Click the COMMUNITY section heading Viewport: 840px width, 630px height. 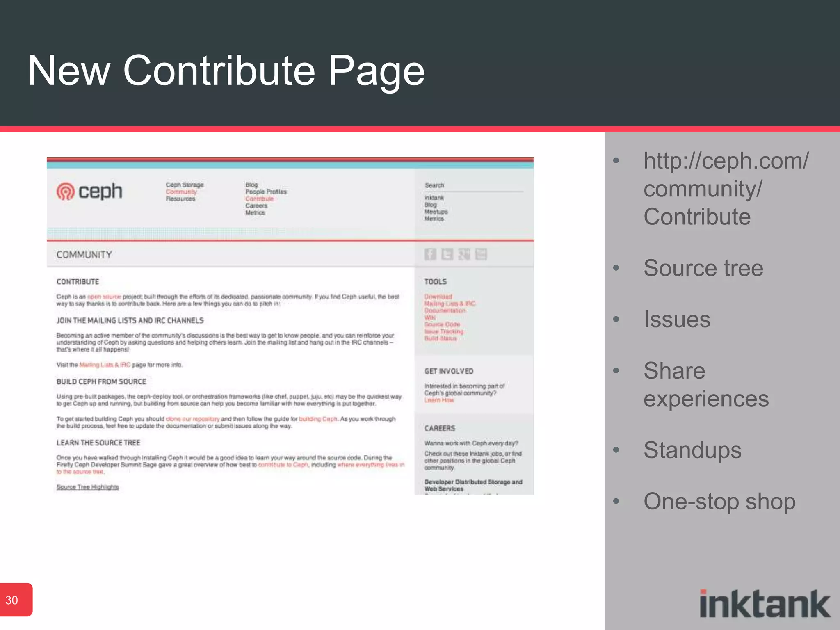(84, 255)
